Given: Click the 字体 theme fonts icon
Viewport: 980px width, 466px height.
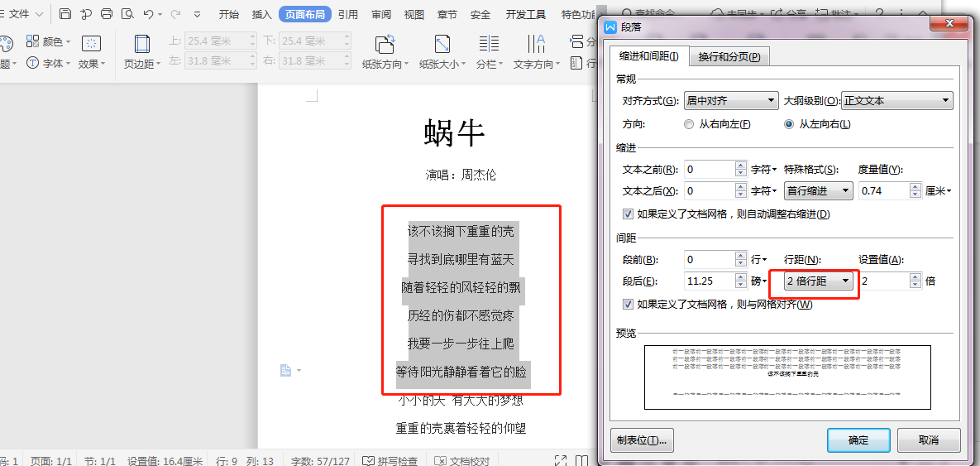Looking at the screenshot, I should [32, 63].
